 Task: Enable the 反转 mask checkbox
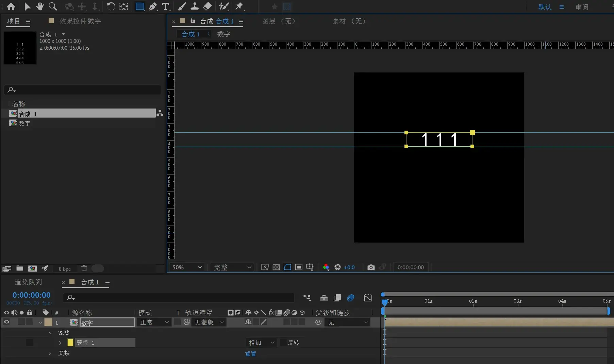tap(283, 343)
